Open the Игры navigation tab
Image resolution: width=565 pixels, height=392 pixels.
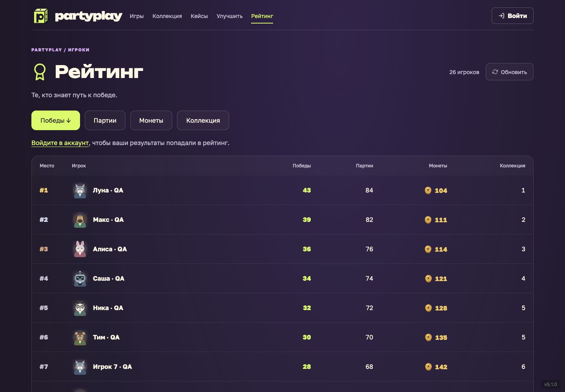pyautogui.click(x=137, y=16)
